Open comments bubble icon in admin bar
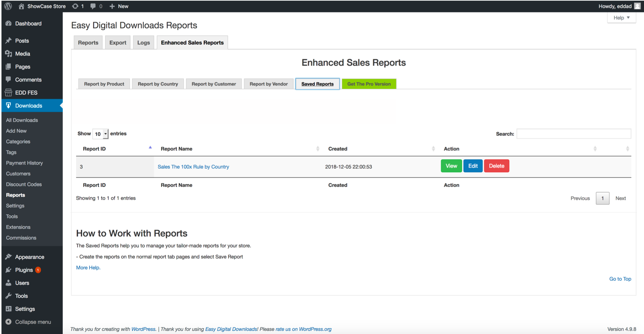644x334 pixels. 93,6
